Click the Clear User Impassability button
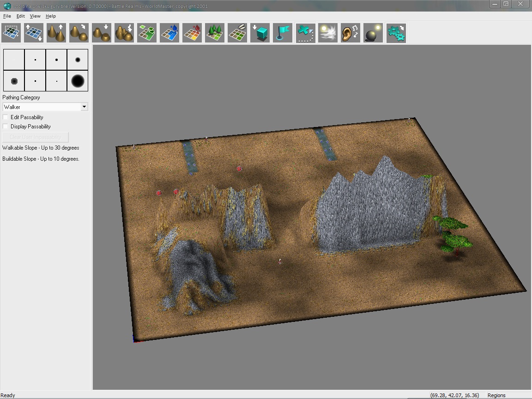The height and width of the screenshot is (399, 532). coord(36,137)
